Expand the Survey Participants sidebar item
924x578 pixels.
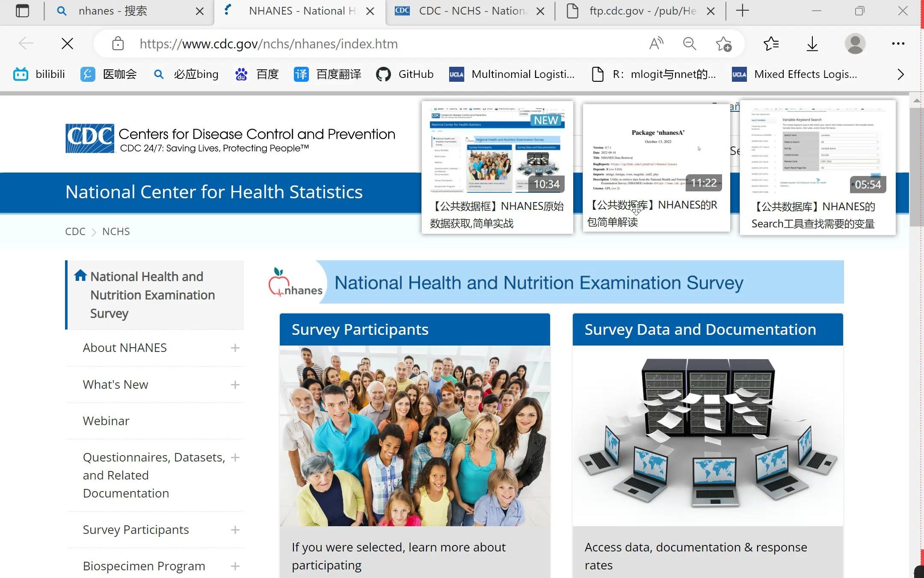coord(235,530)
